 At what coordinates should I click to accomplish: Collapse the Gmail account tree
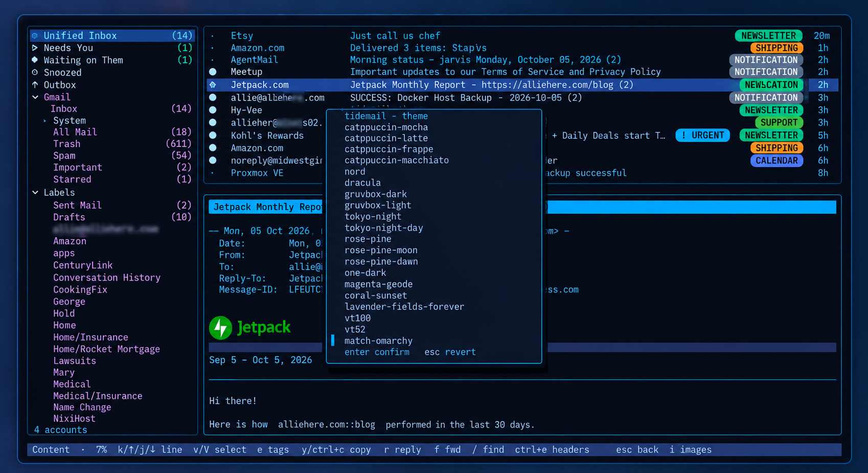pyautogui.click(x=35, y=97)
